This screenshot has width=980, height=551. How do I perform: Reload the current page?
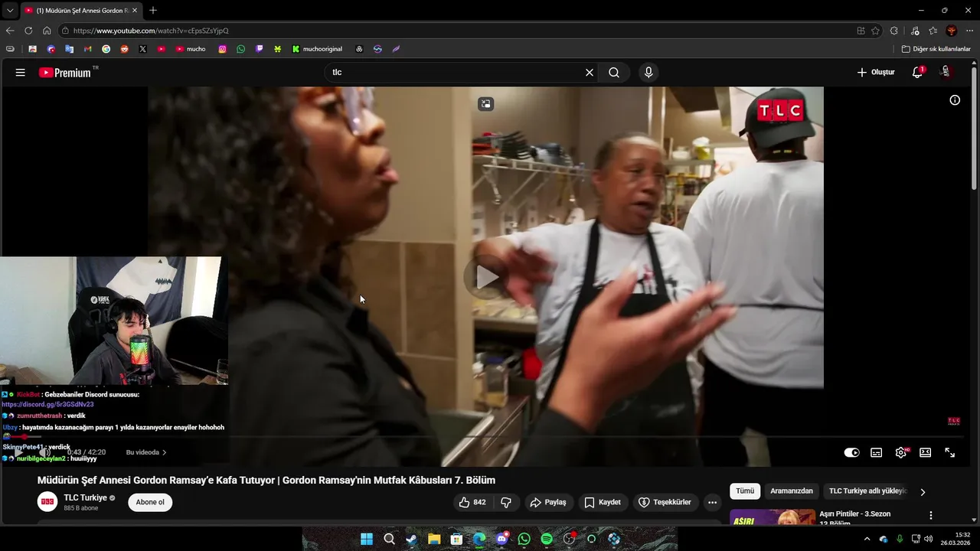(x=28, y=31)
